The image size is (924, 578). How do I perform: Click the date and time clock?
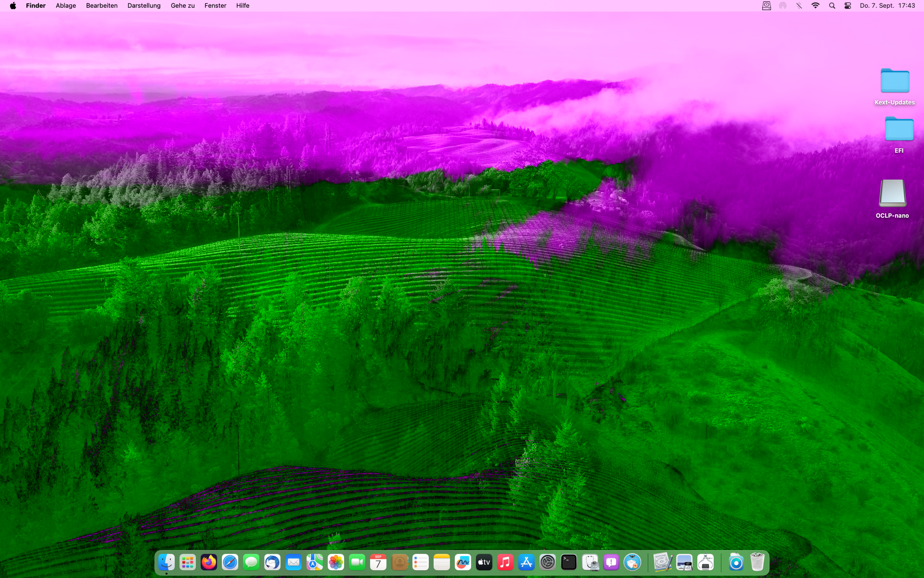point(887,6)
